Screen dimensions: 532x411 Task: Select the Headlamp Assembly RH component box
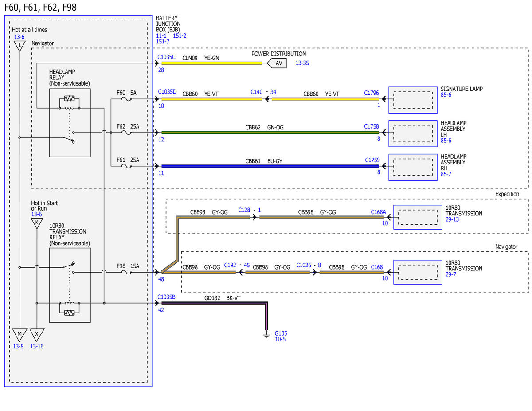coord(413,167)
